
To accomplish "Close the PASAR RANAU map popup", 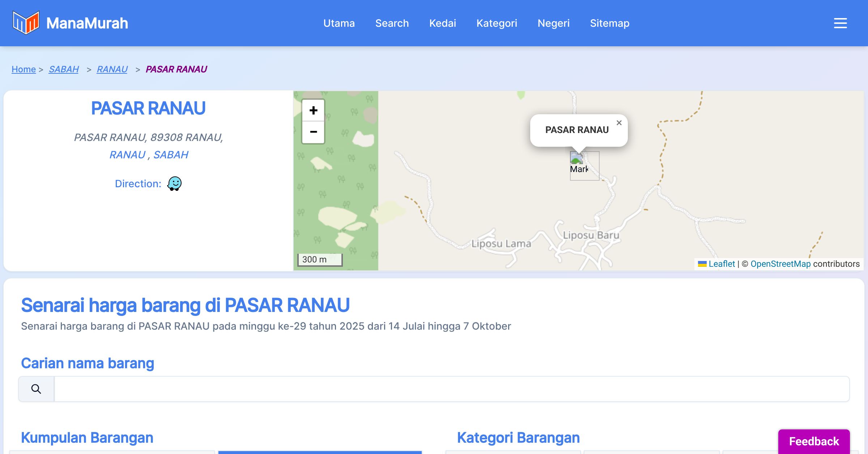I will click(x=619, y=123).
